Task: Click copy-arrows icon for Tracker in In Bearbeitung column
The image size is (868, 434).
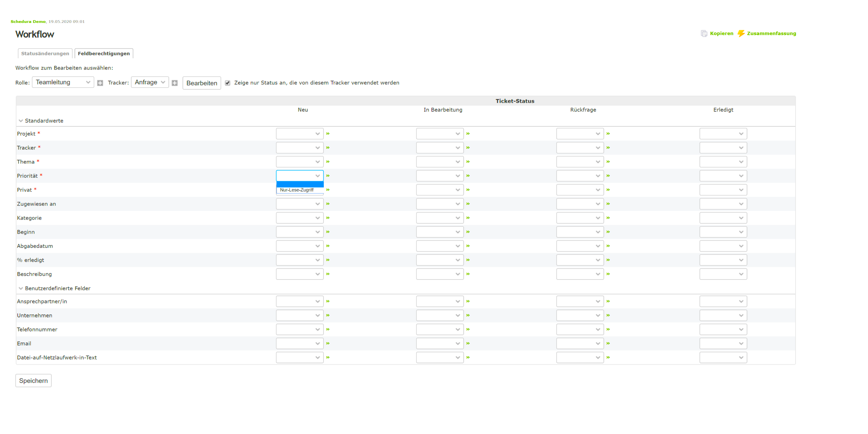Action: pyautogui.click(x=468, y=148)
